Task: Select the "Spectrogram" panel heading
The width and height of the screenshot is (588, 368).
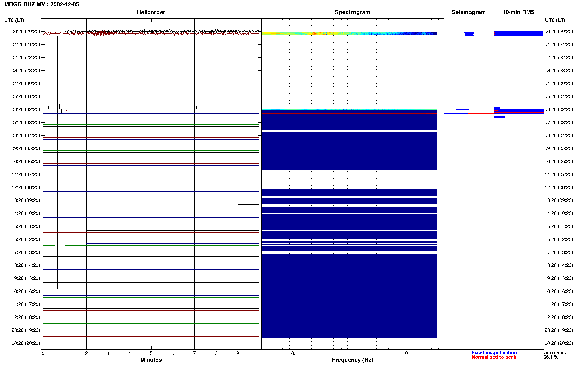Action: point(352,12)
